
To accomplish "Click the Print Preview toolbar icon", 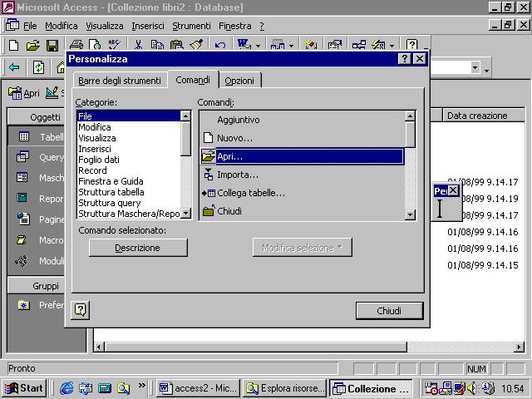I will pos(95,44).
